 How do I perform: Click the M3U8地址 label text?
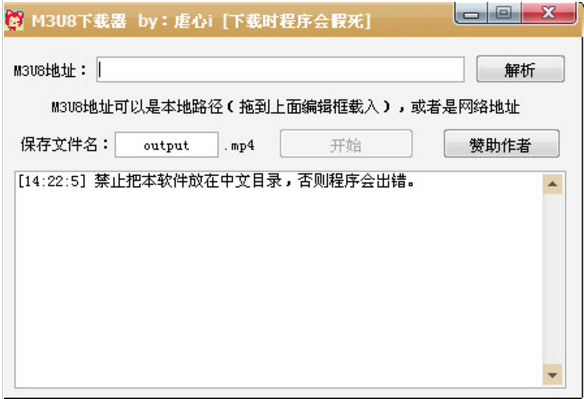(50, 70)
